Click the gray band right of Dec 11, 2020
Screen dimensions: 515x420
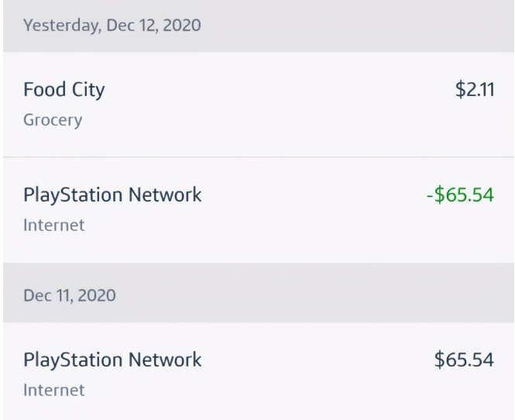[310, 295]
